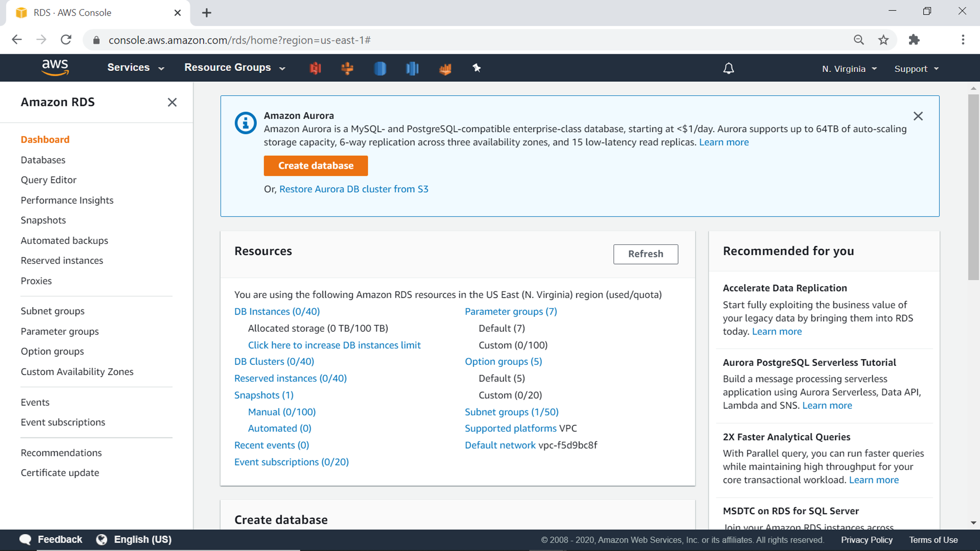Click the blue RDS cylinder shortcut icon
The height and width of the screenshot is (551, 980).
click(380, 69)
